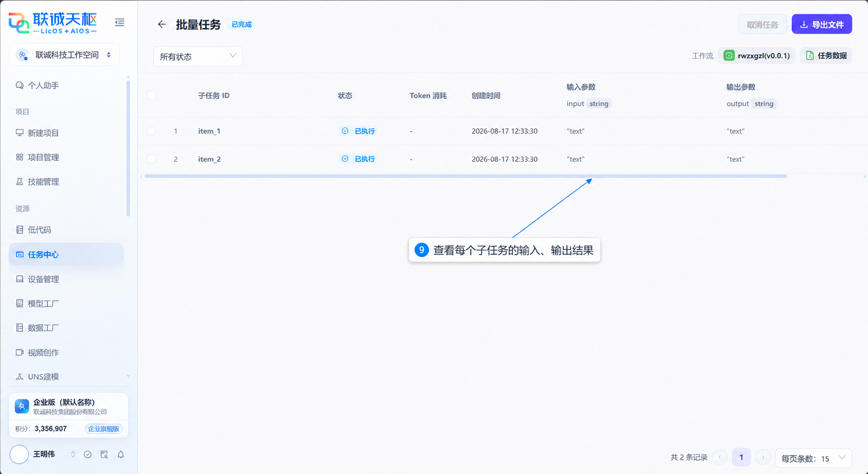Click the sidebar vertical scrollbar

point(128,147)
